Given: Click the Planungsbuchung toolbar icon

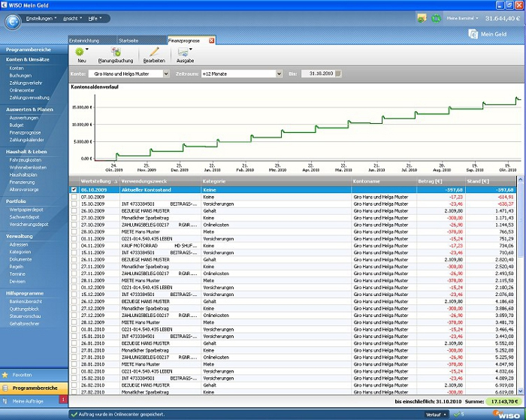Looking at the screenshot, I should tap(116, 52).
